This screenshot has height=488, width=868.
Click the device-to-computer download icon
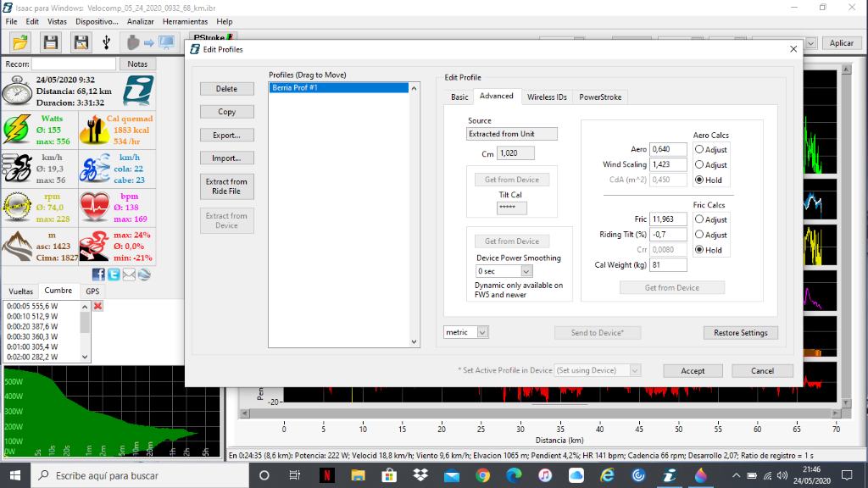(149, 42)
